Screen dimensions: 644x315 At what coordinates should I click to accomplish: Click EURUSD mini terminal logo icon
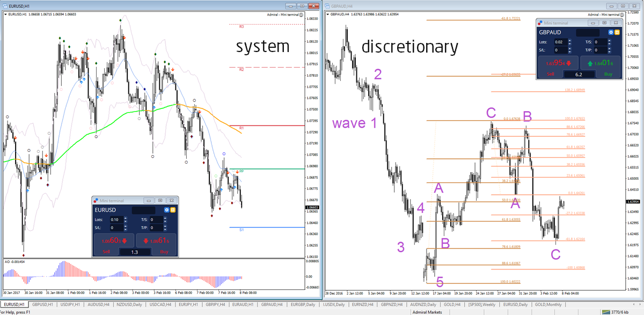(x=96, y=200)
